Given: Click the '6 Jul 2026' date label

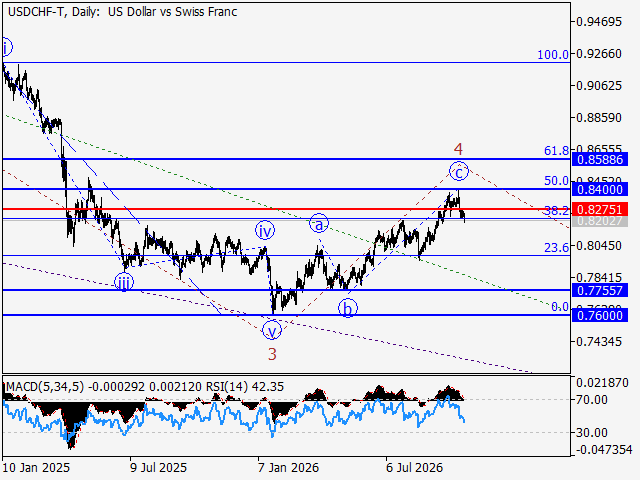Looking at the screenshot, I should 414,467.
